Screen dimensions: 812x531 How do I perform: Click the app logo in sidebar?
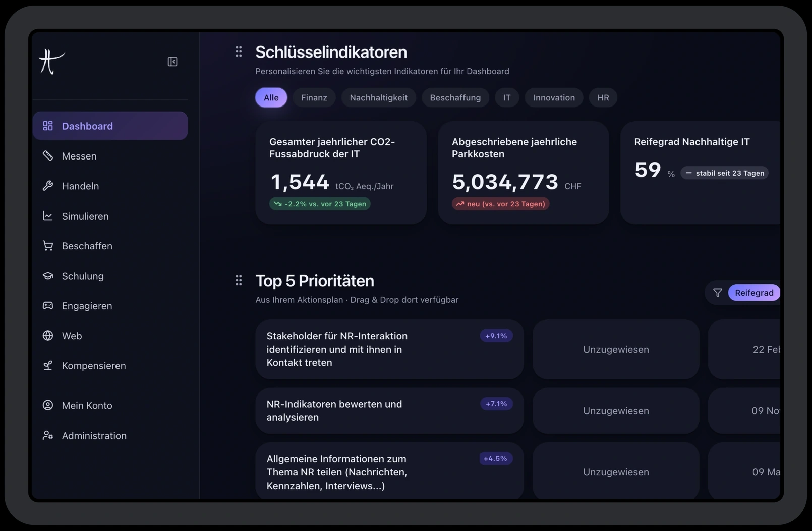(x=51, y=62)
